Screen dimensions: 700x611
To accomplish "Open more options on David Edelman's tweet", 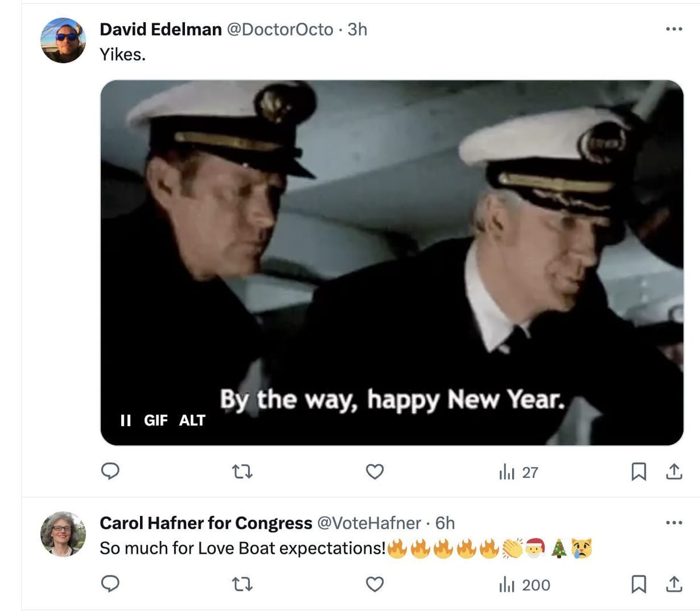I will point(674,29).
